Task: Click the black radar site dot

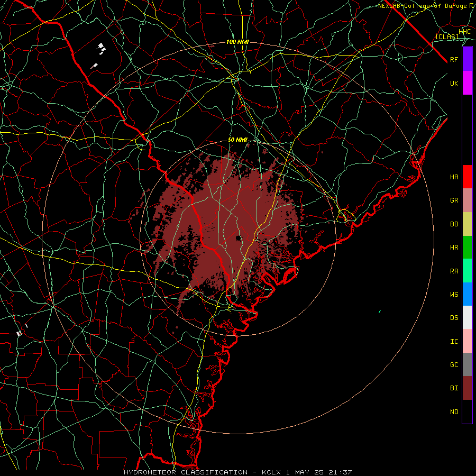Action: coord(239,238)
